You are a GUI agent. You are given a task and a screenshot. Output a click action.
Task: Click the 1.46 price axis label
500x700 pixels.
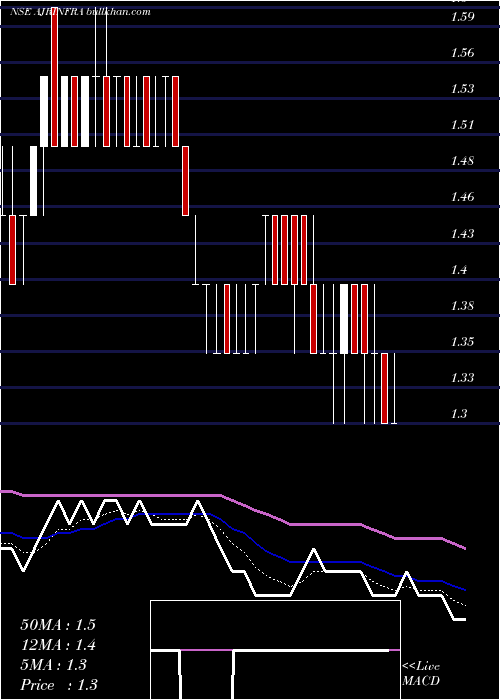462,197
